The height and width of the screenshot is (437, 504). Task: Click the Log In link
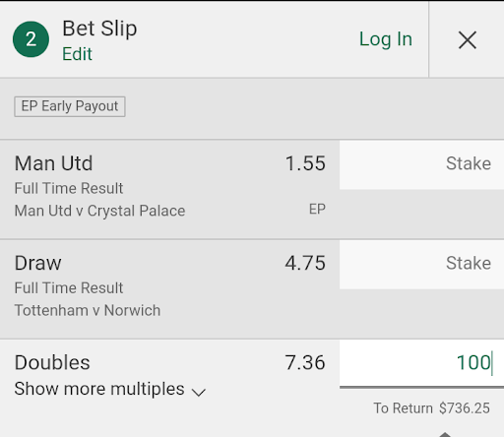(386, 39)
